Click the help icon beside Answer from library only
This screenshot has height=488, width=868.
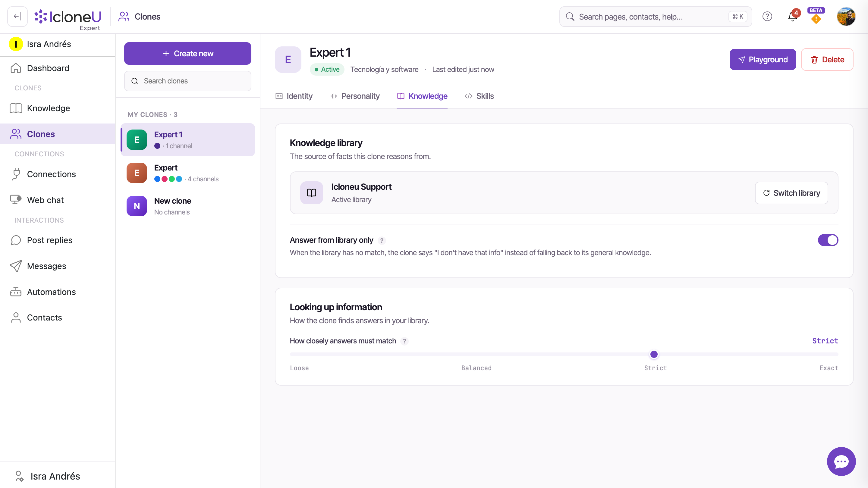[382, 240]
